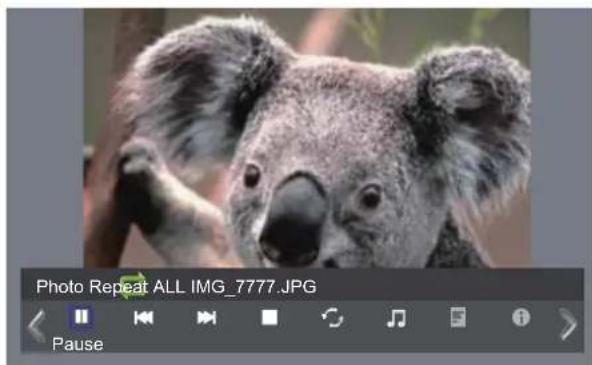Show photo information
592x365 pixels.
click(x=521, y=317)
